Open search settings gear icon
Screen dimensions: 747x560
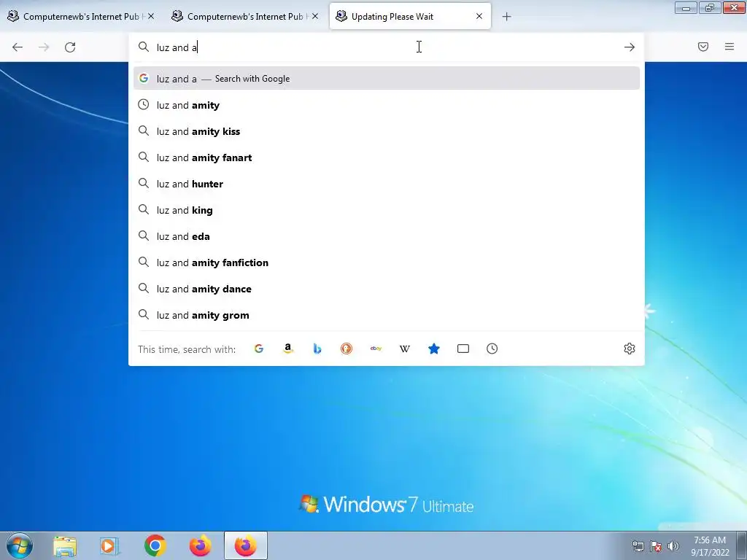coord(630,349)
